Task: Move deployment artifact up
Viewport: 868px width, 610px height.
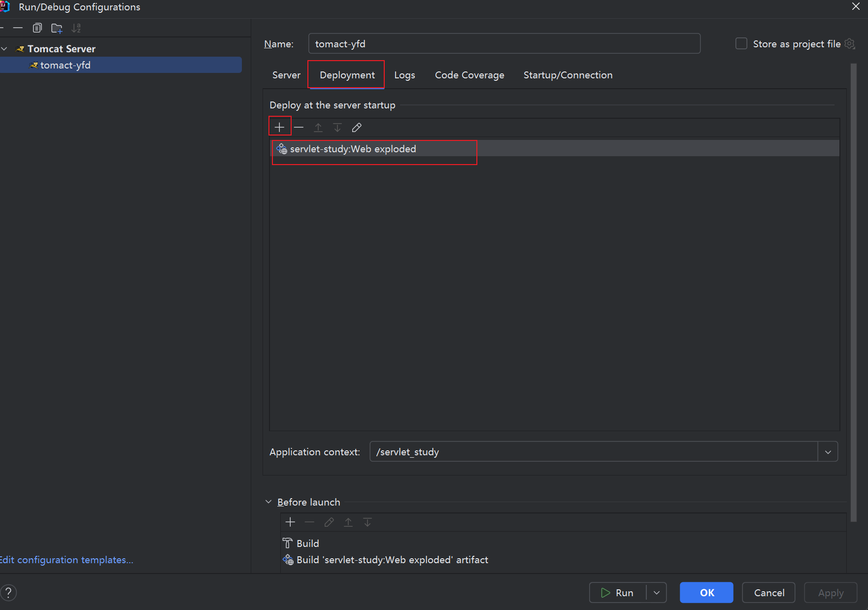Action: pos(318,128)
